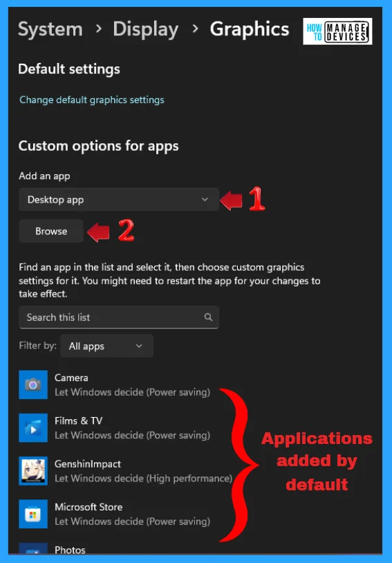Image resolution: width=392 pixels, height=563 pixels.
Task: Click the Microsoft Store app icon
Action: point(33,514)
